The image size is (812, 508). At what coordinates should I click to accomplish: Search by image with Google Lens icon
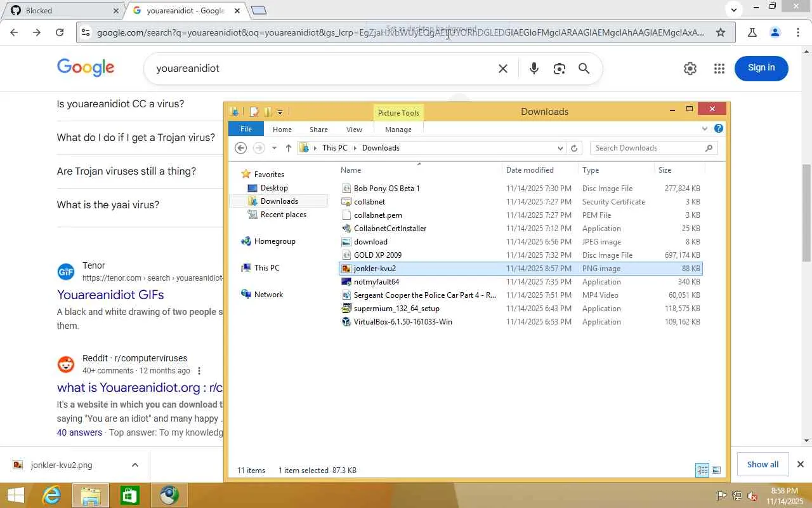[559, 69]
